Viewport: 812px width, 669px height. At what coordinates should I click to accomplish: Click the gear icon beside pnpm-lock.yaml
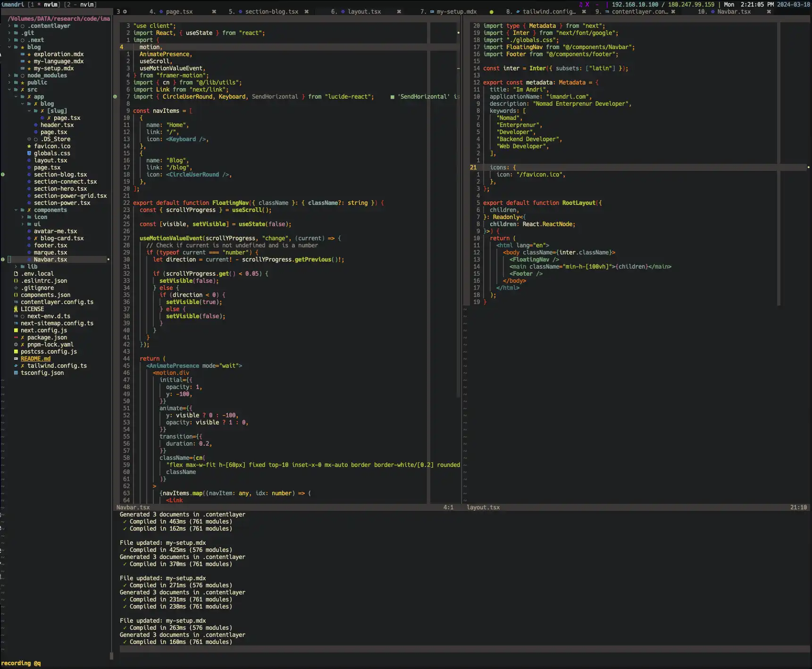16,345
